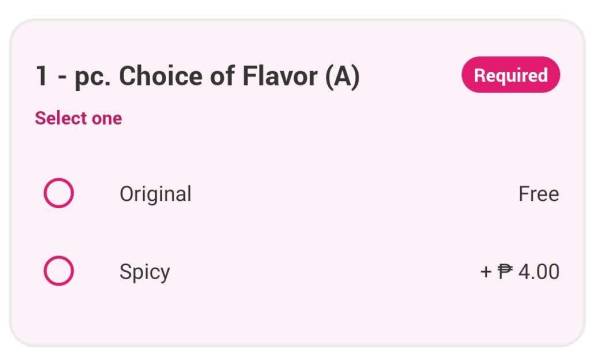Select the Spicy flavor radio button
The image size is (600, 363).
tap(59, 271)
